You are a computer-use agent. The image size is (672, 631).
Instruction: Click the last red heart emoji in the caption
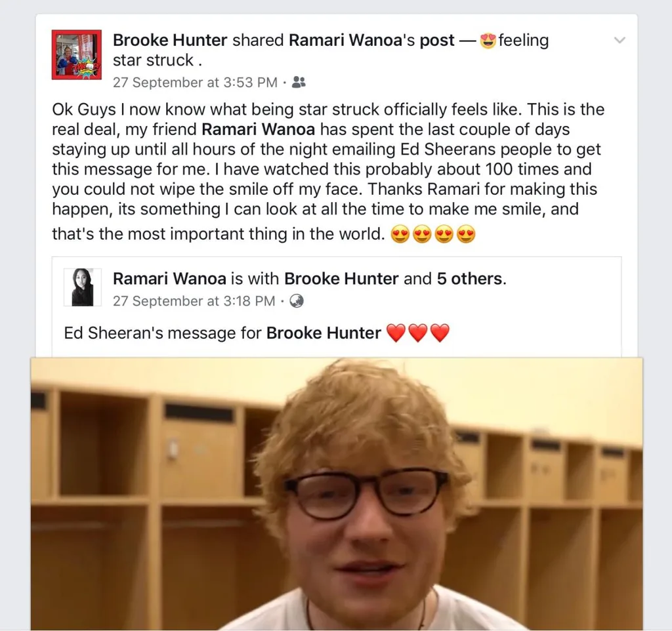[x=440, y=333]
